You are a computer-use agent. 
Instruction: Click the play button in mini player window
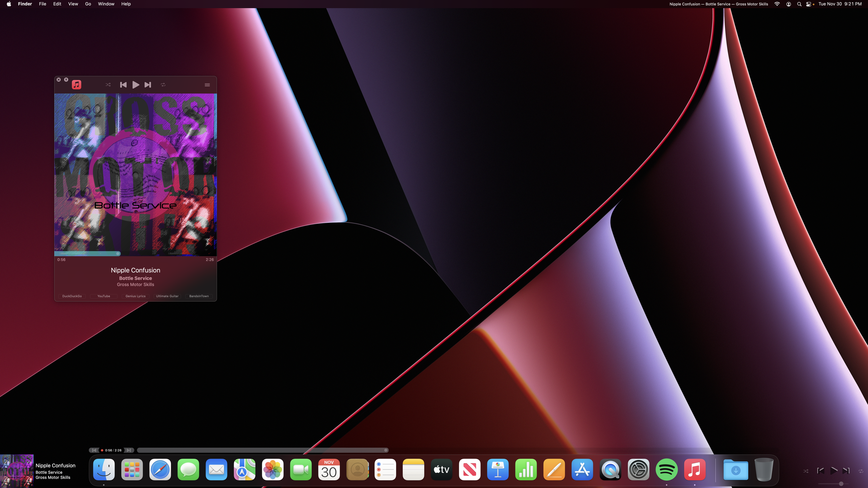(x=136, y=85)
